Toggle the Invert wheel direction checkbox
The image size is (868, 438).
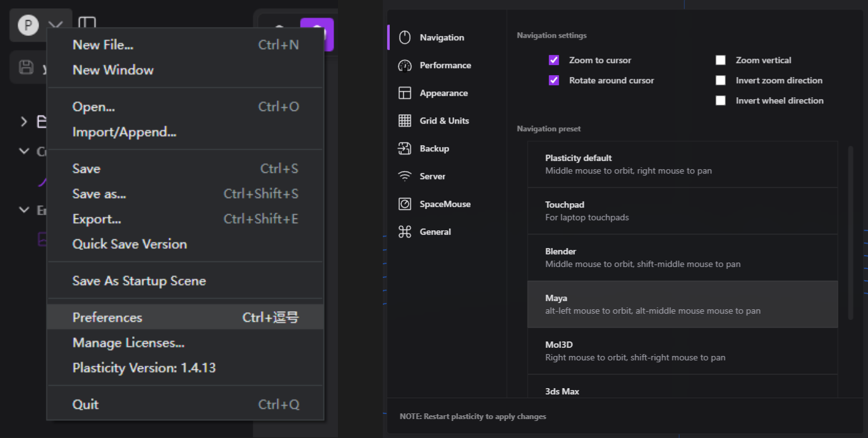[721, 101]
